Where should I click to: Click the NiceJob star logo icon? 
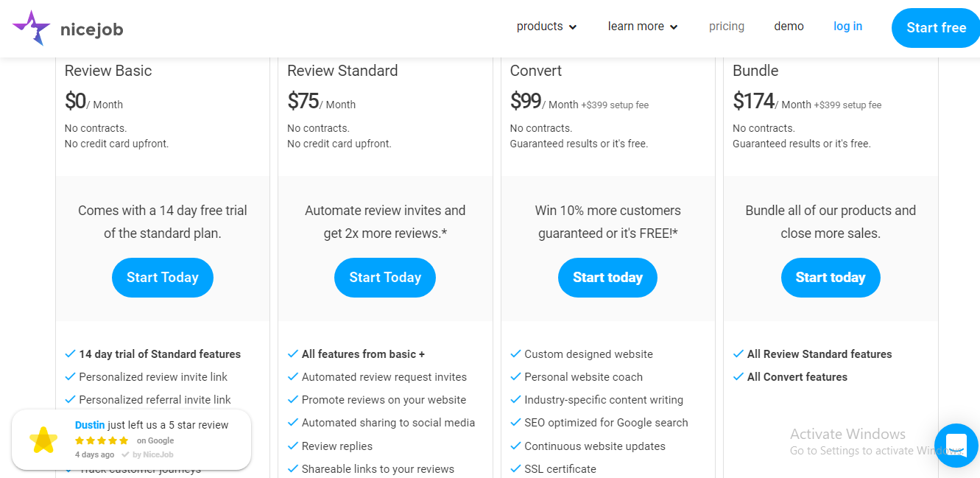[31, 28]
